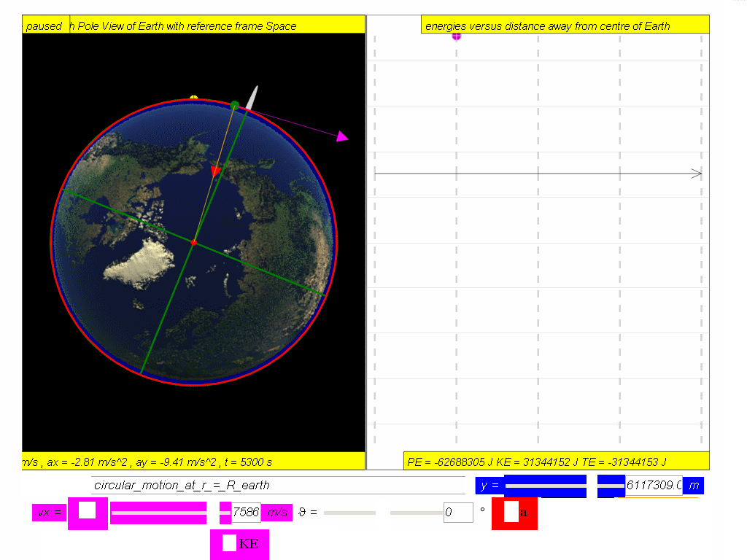Click the red dot at Earth's centre
Image resolution: width=747 pixels, height=560 pixels.
194,243
